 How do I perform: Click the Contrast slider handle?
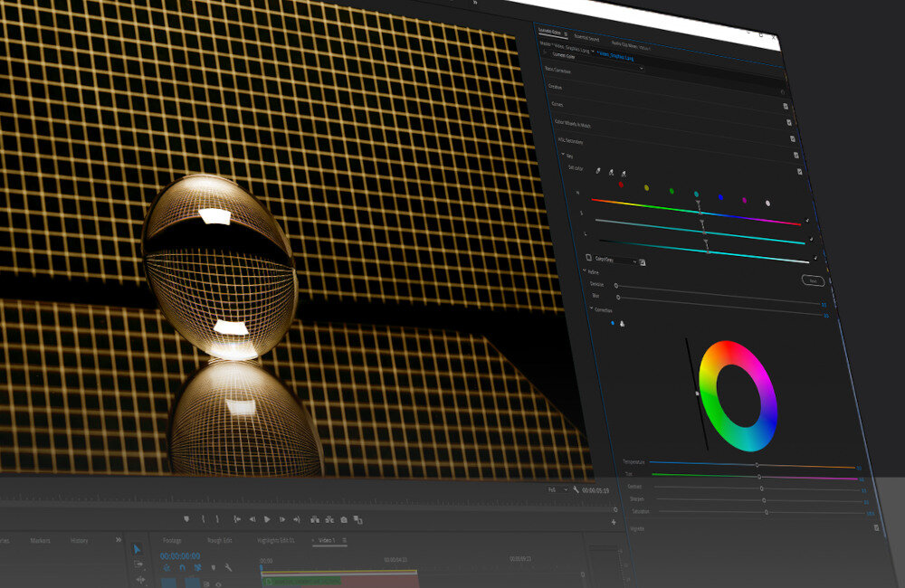coord(761,488)
